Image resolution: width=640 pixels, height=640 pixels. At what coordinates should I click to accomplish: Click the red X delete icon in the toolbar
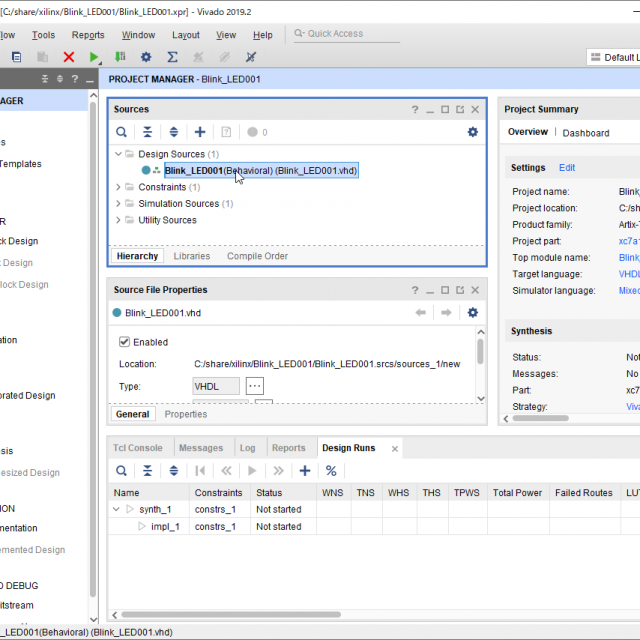tap(68, 58)
